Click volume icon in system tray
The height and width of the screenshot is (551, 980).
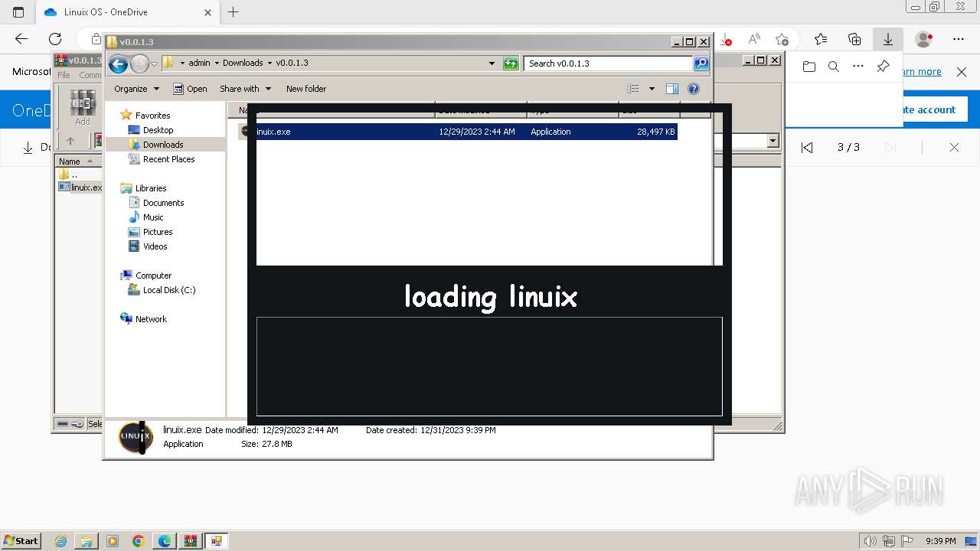tap(870, 541)
